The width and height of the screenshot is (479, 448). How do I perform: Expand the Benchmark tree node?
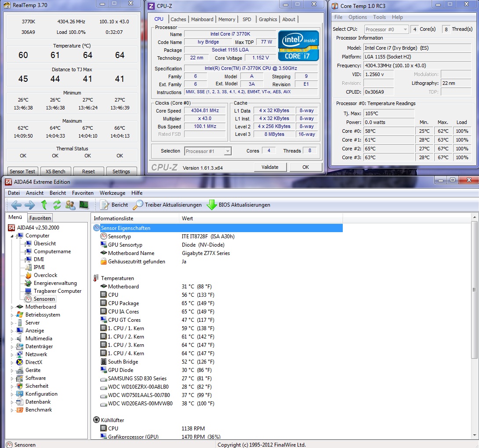click(x=12, y=410)
